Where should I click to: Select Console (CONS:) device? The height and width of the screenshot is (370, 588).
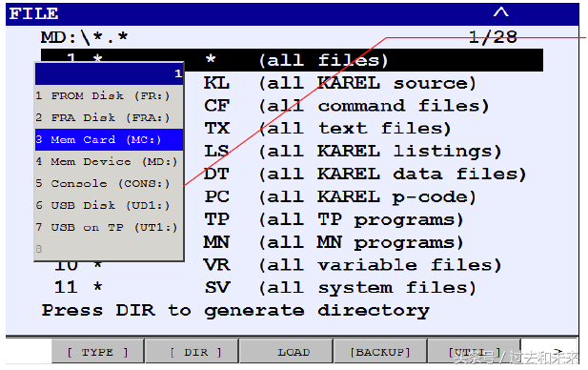(x=109, y=183)
